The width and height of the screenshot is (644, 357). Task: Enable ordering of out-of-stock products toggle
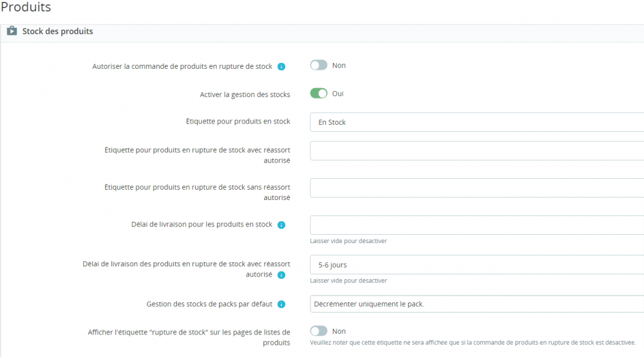(x=319, y=66)
